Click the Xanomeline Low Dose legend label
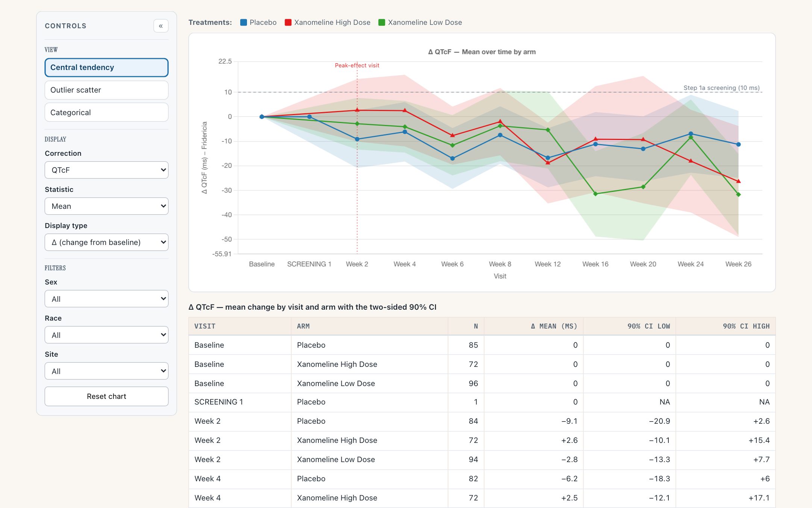 tap(425, 23)
